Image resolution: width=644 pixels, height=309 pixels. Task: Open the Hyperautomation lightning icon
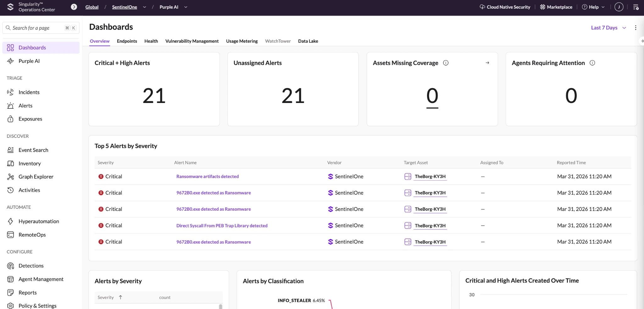tap(10, 221)
